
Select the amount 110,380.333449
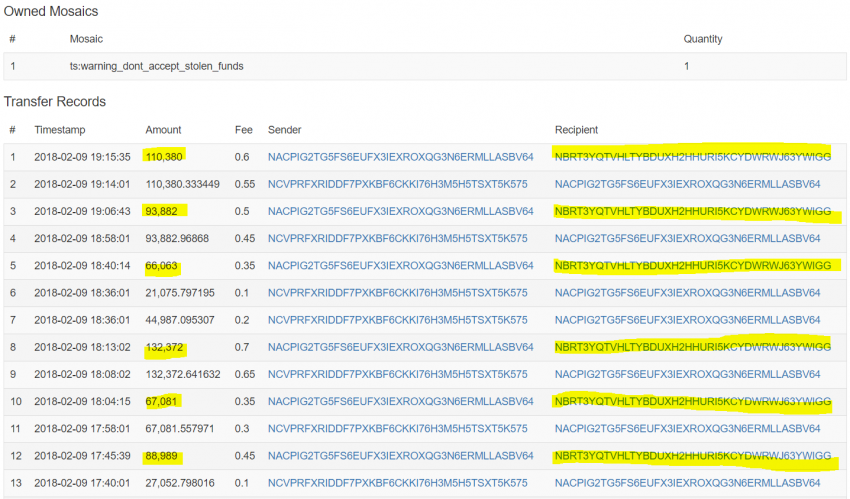tap(182, 184)
